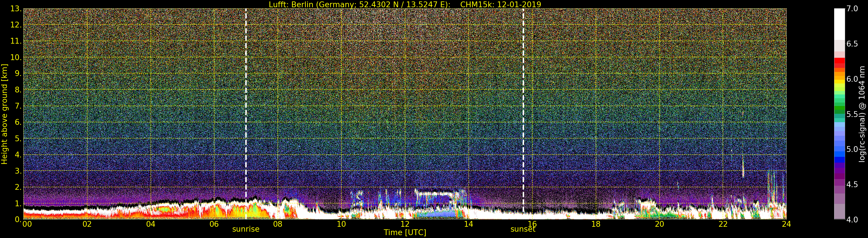Click height axis tick '13.'
This screenshot has width=868, height=238.
pos(16,9)
